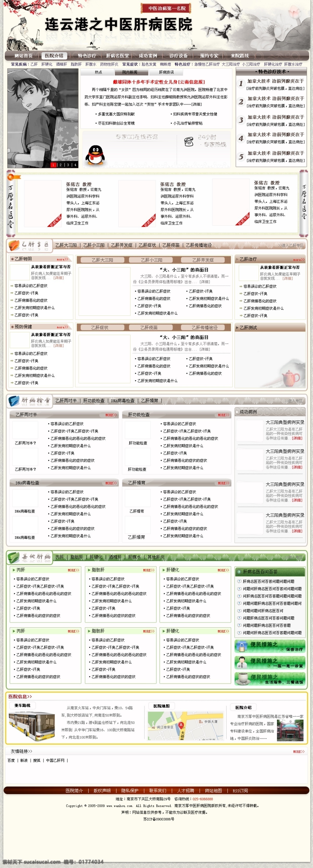Click MORE next to the 乙肝婚育 heading
This screenshot has width=313, height=868.
coord(224,483)
